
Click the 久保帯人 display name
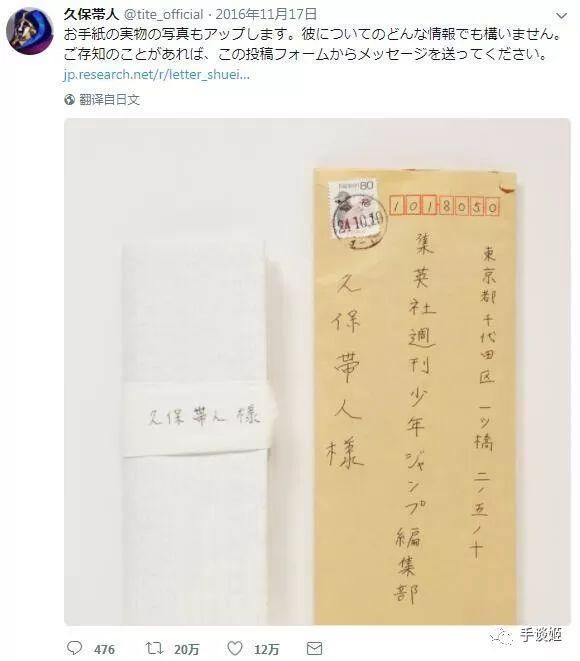coord(91,15)
